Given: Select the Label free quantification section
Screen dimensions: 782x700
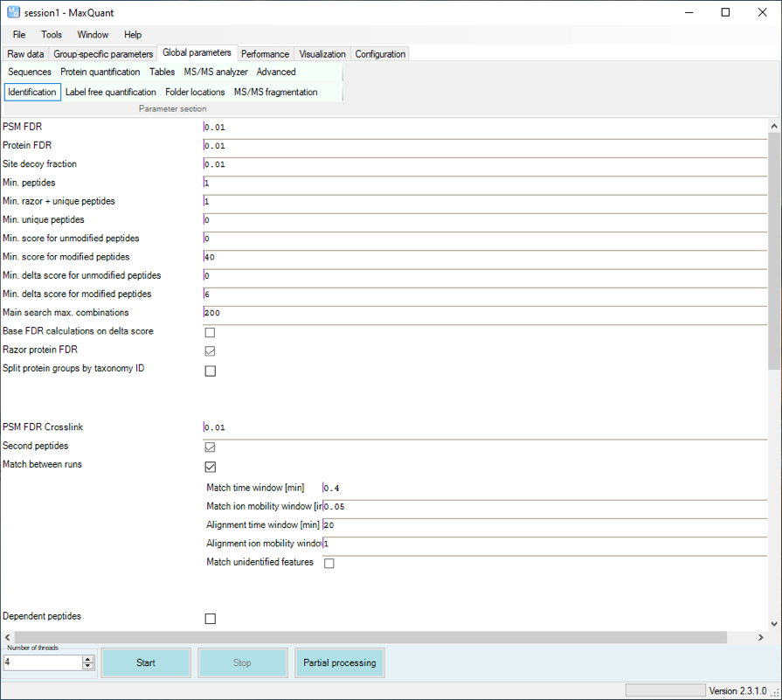Looking at the screenshot, I should (110, 92).
